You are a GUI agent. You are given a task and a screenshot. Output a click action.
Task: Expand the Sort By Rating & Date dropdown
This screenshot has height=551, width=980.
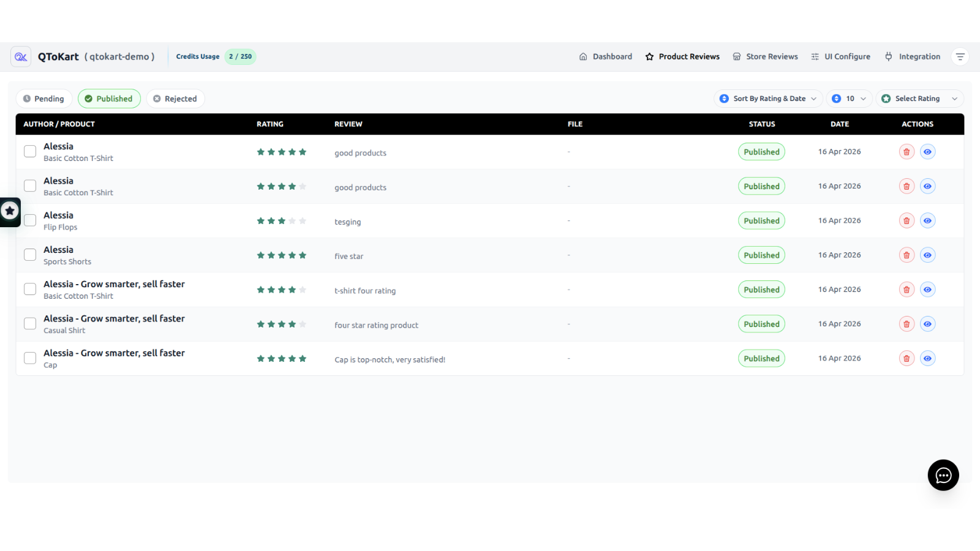[x=768, y=99]
